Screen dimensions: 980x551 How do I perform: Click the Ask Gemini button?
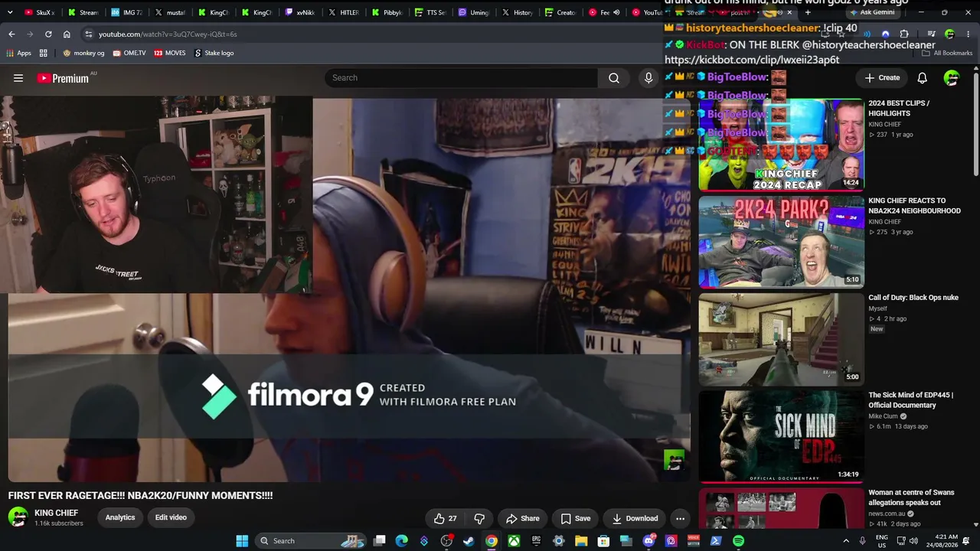point(873,13)
